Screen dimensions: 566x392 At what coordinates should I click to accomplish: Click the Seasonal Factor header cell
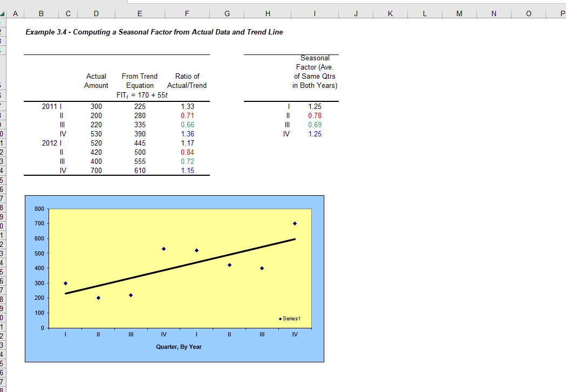coord(315,72)
